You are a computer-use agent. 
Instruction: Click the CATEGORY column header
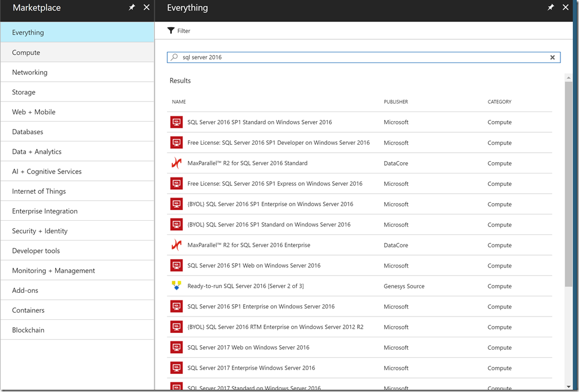coord(499,101)
